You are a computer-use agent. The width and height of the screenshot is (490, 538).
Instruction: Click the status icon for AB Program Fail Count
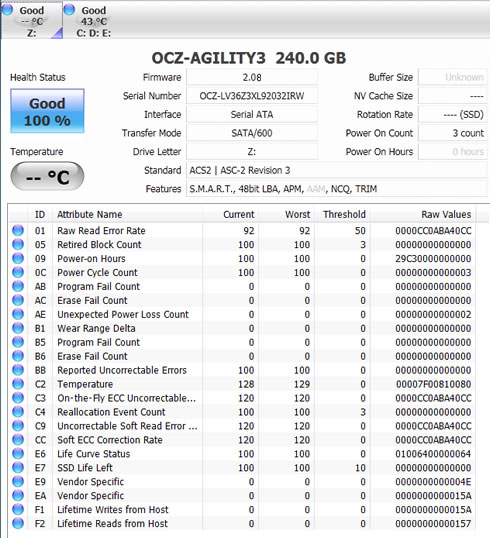[18, 286]
